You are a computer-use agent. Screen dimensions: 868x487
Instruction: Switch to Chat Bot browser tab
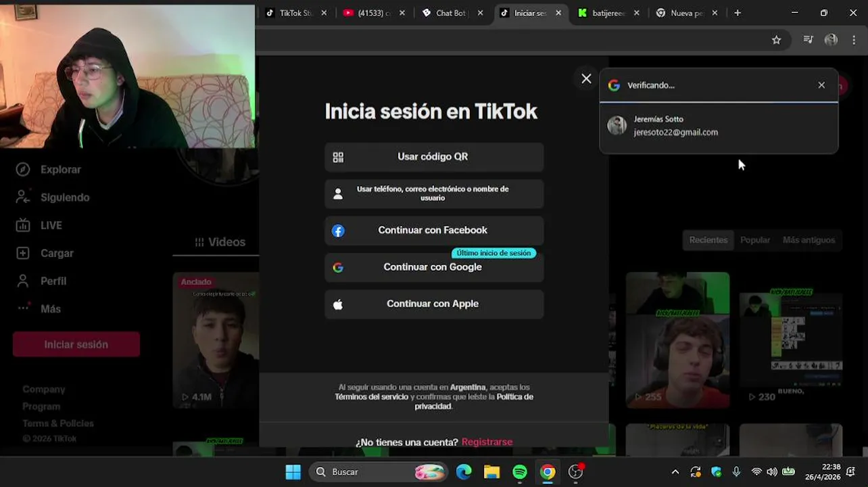pyautogui.click(x=450, y=13)
